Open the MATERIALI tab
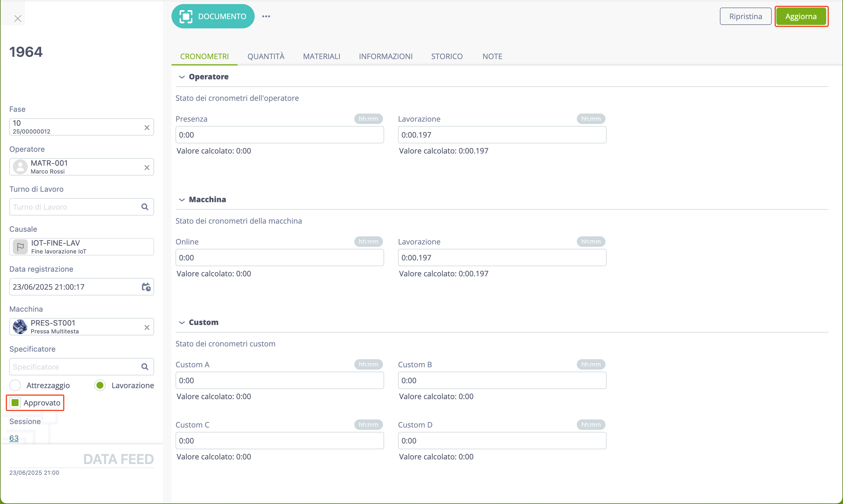The image size is (843, 504). (322, 56)
